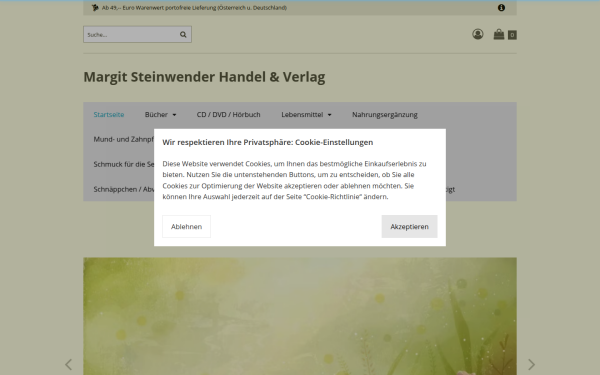Click the search magnifier icon
600x375 pixels.
pyautogui.click(x=183, y=34)
